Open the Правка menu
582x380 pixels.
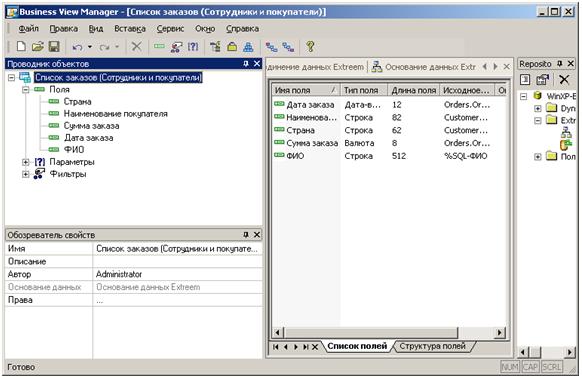tap(63, 29)
